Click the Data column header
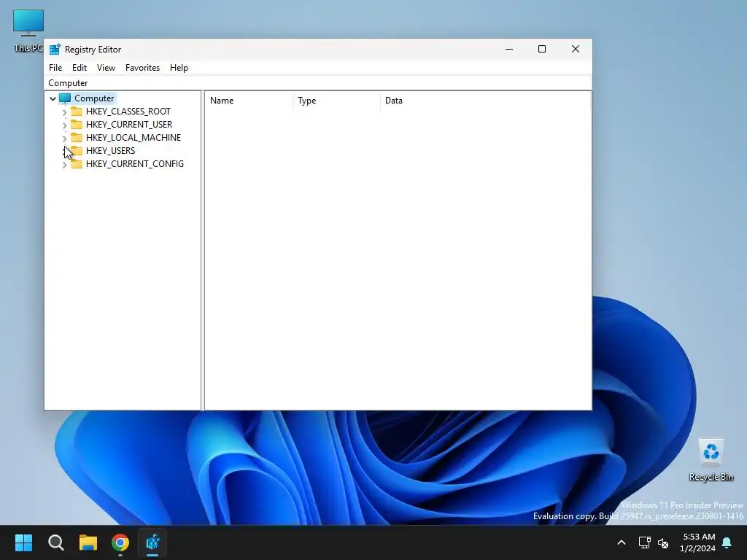Screen dimensions: 747x560 (x=485, y=101)
